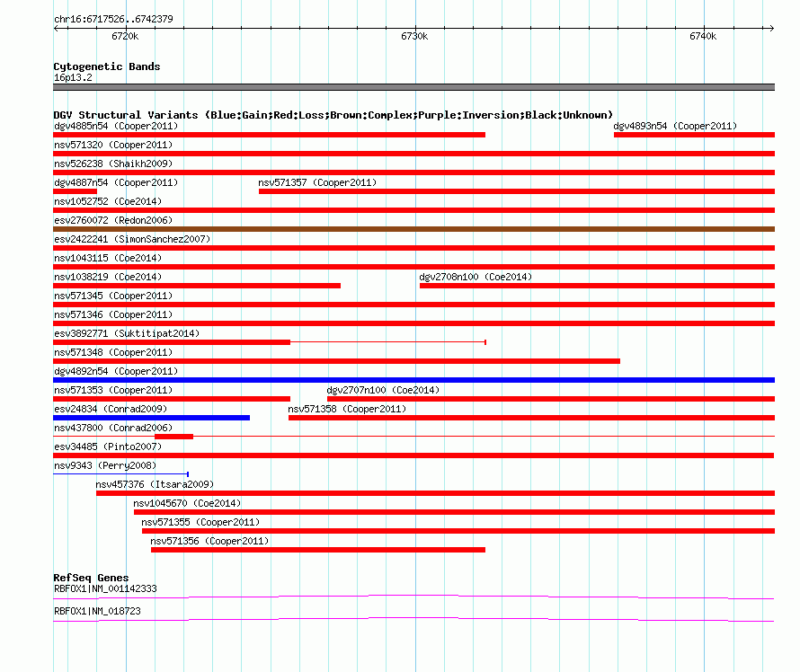Click the chr16:6717526..6742379 coordinate label
Screen dimensions: 800x672
113,19
